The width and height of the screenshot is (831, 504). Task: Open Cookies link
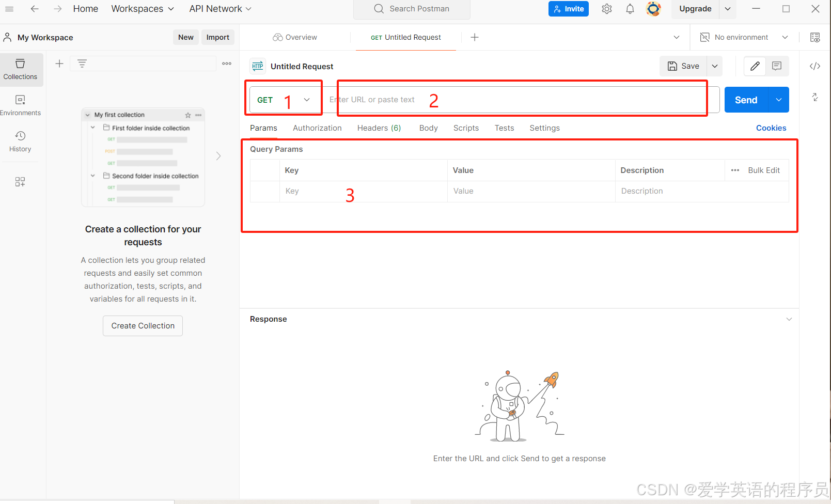coord(771,128)
